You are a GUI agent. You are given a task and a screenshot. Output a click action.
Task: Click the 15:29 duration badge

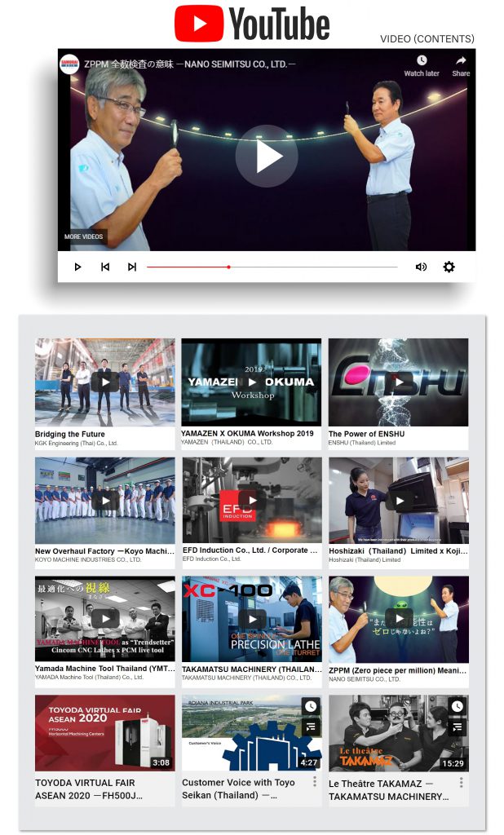(x=453, y=763)
